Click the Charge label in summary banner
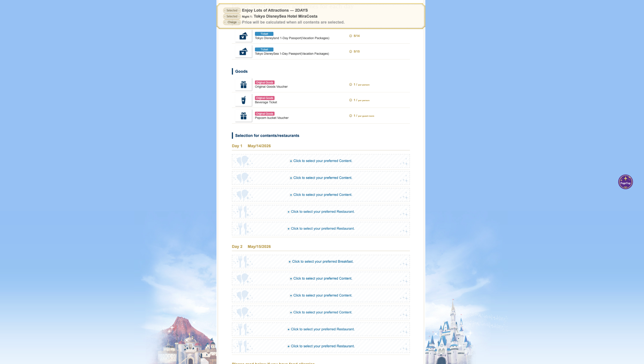644x364 pixels. point(232,22)
